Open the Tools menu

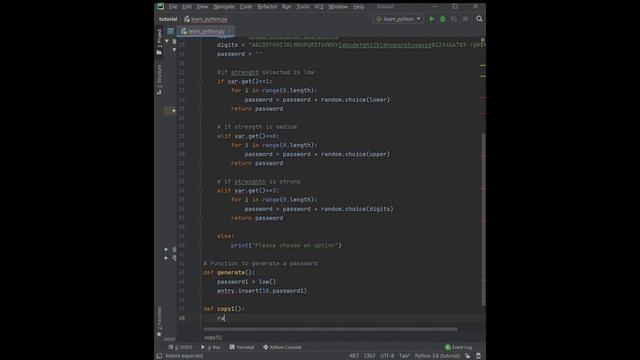point(303,7)
